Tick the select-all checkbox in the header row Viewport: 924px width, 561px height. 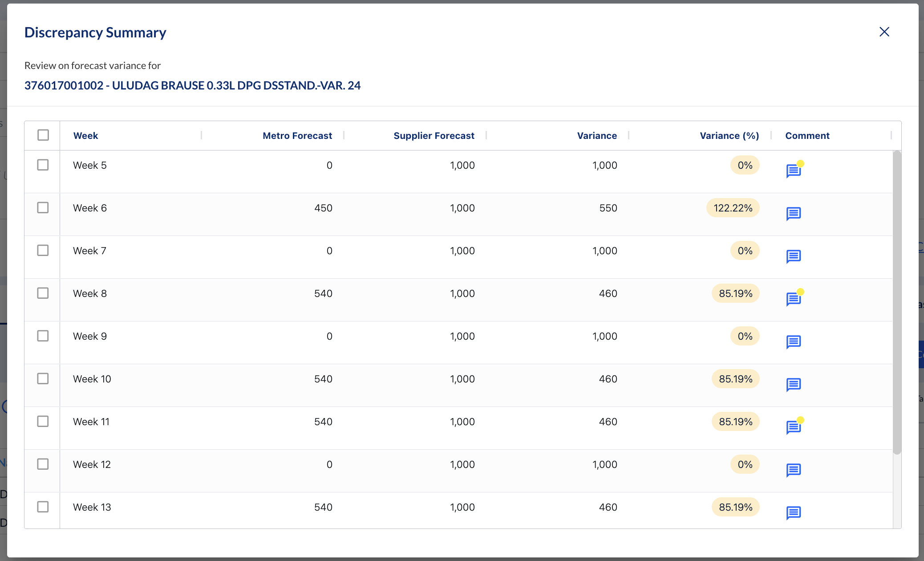tap(43, 135)
